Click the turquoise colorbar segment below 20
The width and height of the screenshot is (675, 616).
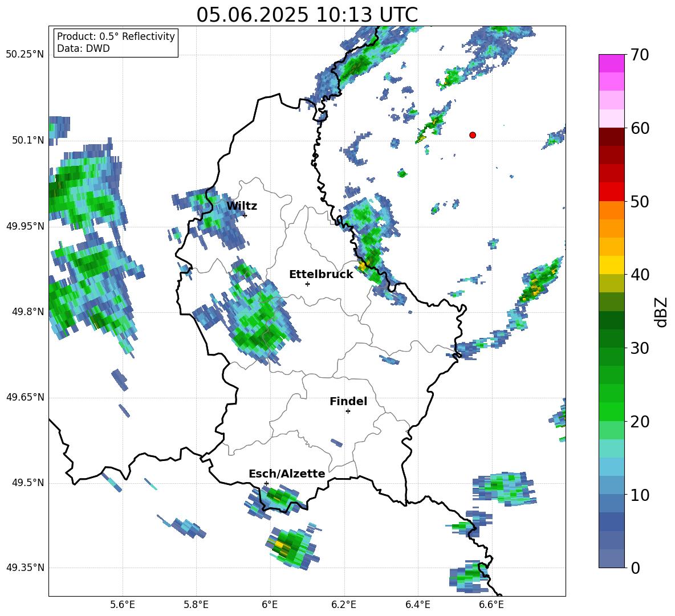tap(611, 448)
